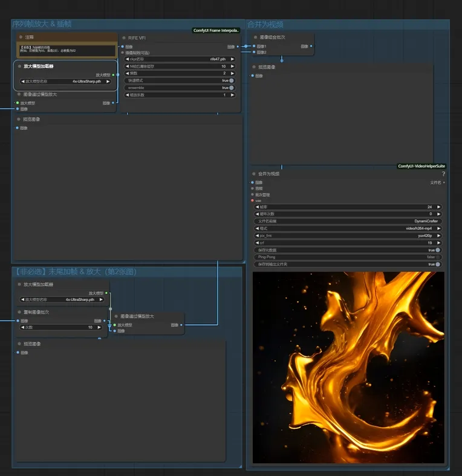
Task: Click the vae red input socket
Action: (x=252, y=200)
